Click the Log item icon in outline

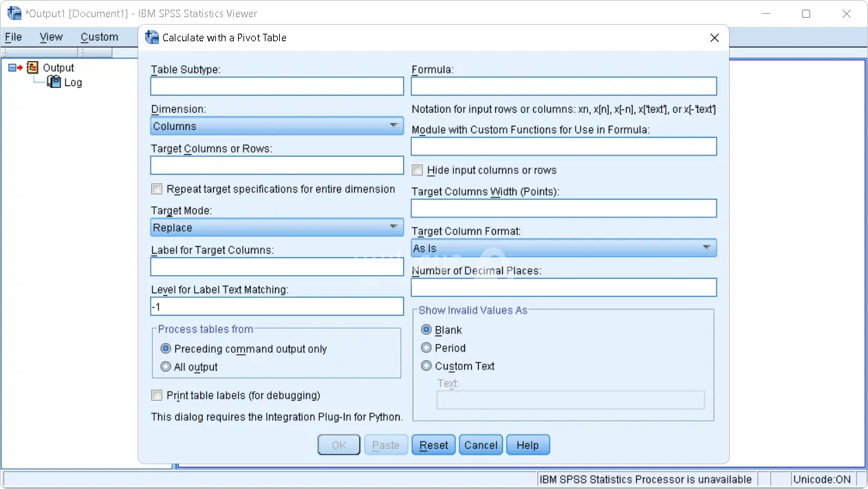click(x=54, y=83)
